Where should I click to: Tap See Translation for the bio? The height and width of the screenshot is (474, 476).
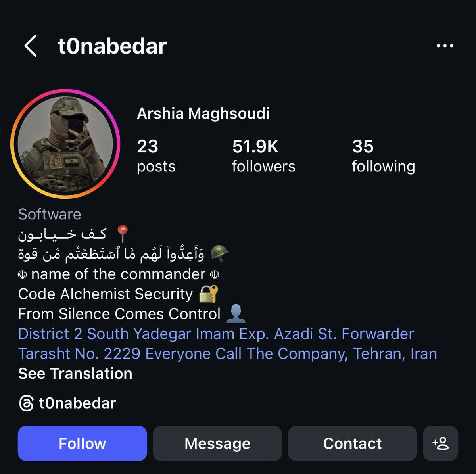(75, 374)
